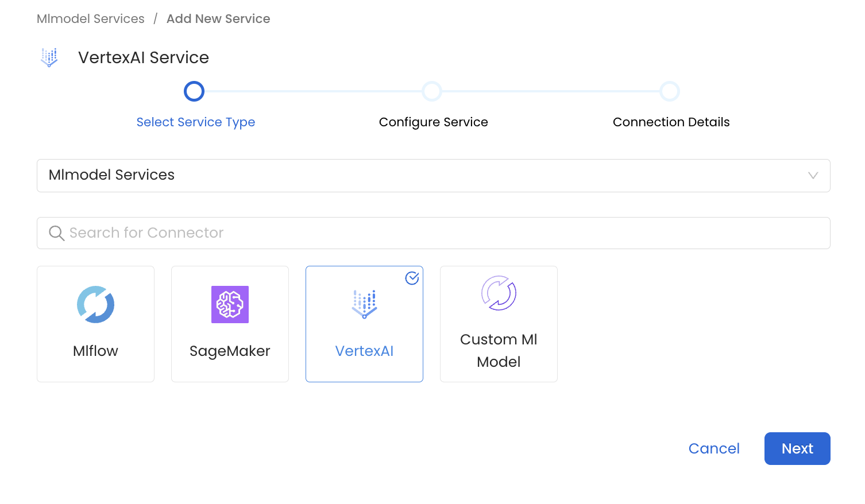This screenshot has width=865, height=504.
Task: Click Cancel to abandon service creation
Action: (714, 448)
